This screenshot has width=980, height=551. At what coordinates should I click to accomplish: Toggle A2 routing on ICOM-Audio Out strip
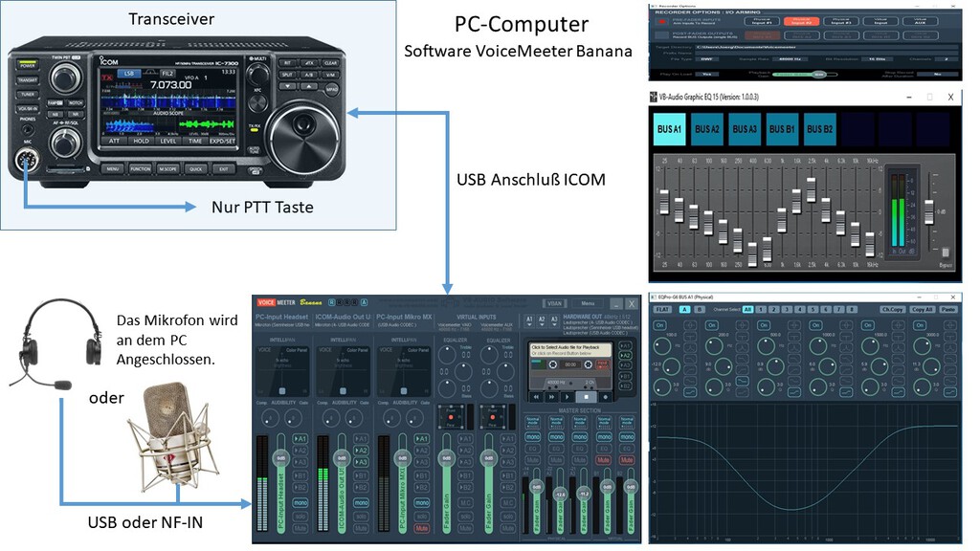coord(361,451)
